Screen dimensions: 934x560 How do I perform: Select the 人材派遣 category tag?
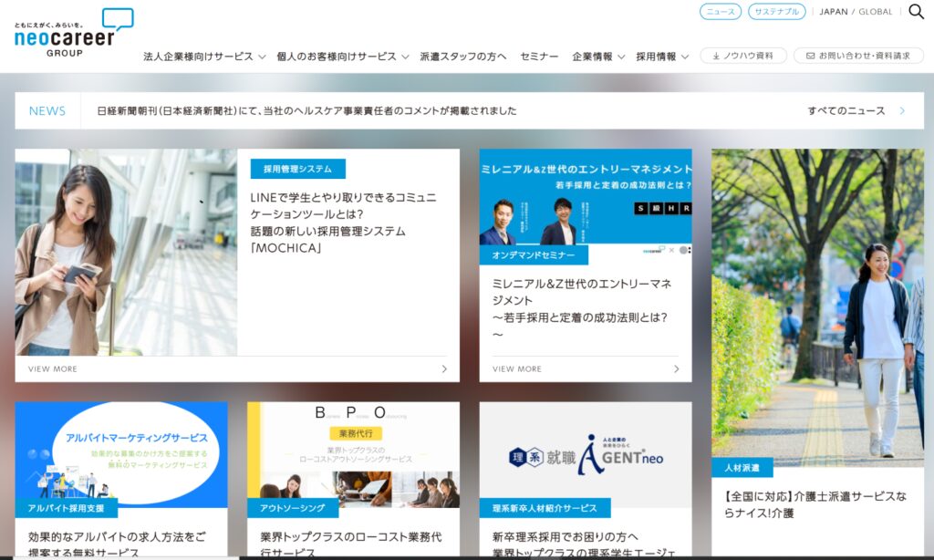coord(742,468)
